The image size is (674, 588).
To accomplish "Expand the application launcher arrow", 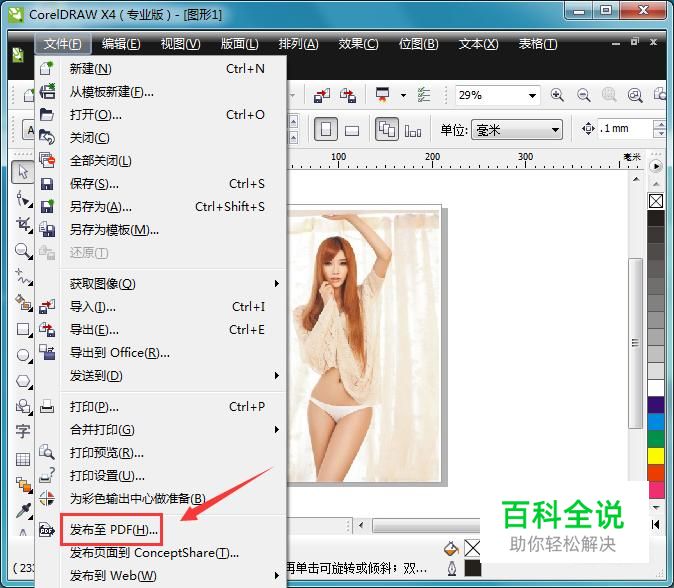I will (403, 95).
